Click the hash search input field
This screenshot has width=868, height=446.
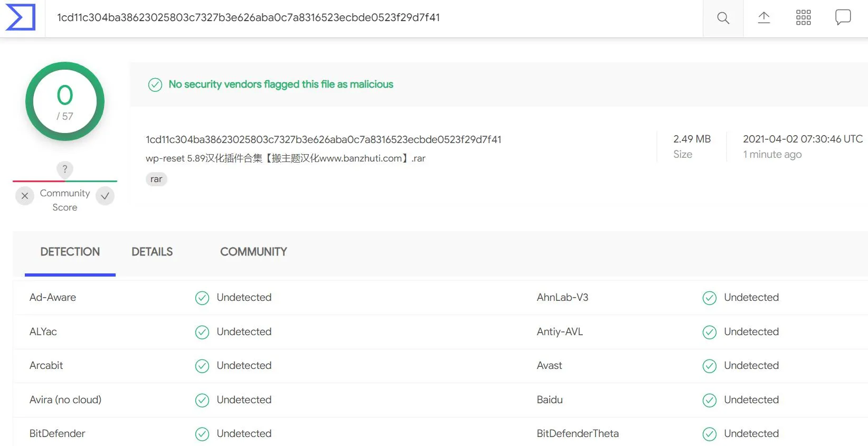click(x=374, y=18)
